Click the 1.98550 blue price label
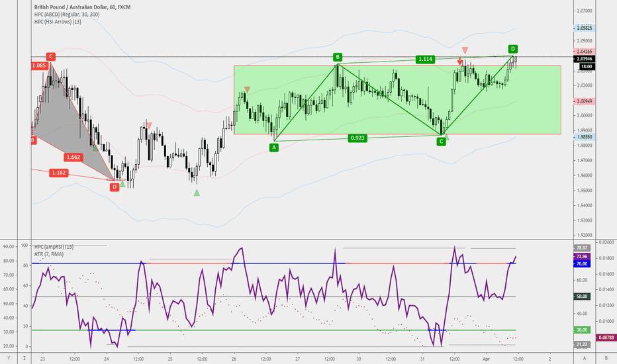Image resolution: width=617 pixels, height=364 pixels. (x=585, y=137)
